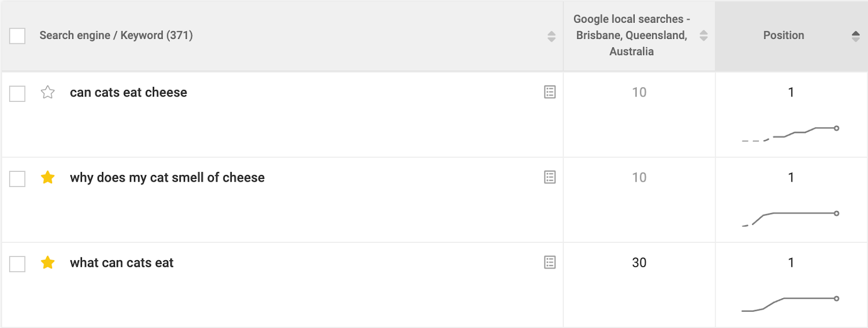
Task: Unstar the 'what can cats eat' keyword
Action: coord(48,262)
